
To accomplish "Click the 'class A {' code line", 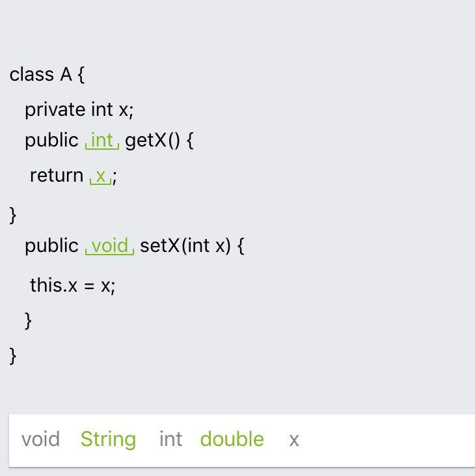I will tap(47, 75).
